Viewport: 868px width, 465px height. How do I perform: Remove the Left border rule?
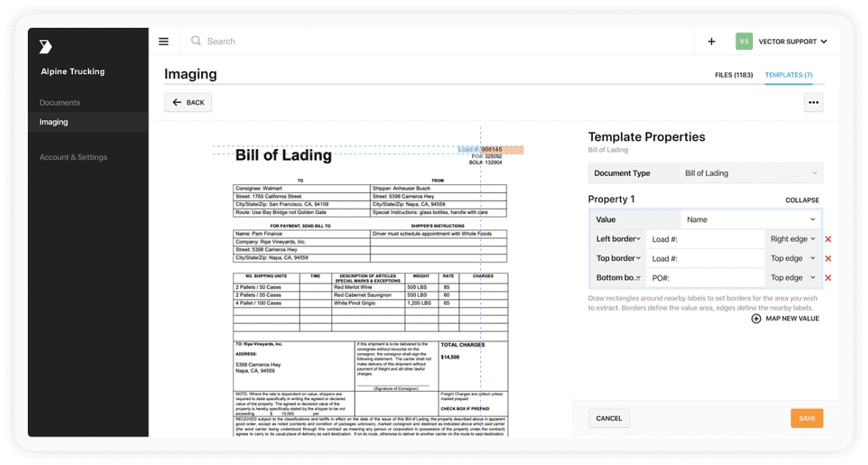point(828,239)
